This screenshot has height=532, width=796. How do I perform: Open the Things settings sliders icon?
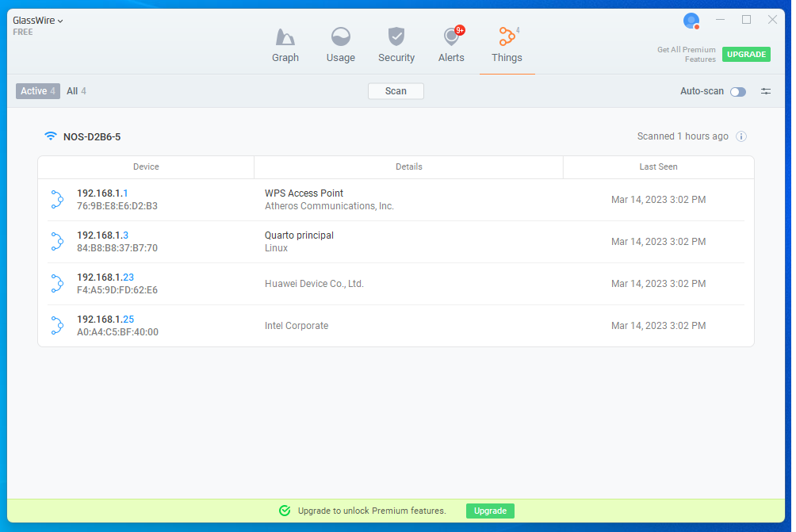[766, 91]
